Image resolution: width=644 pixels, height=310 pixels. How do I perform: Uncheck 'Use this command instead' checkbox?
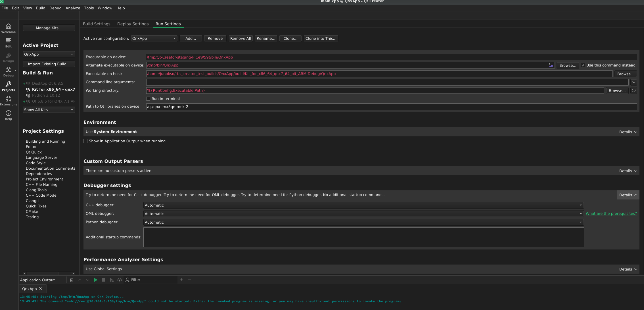(583, 65)
